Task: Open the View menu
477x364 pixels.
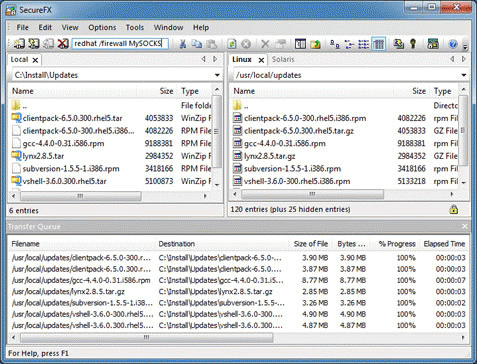Action: point(70,28)
